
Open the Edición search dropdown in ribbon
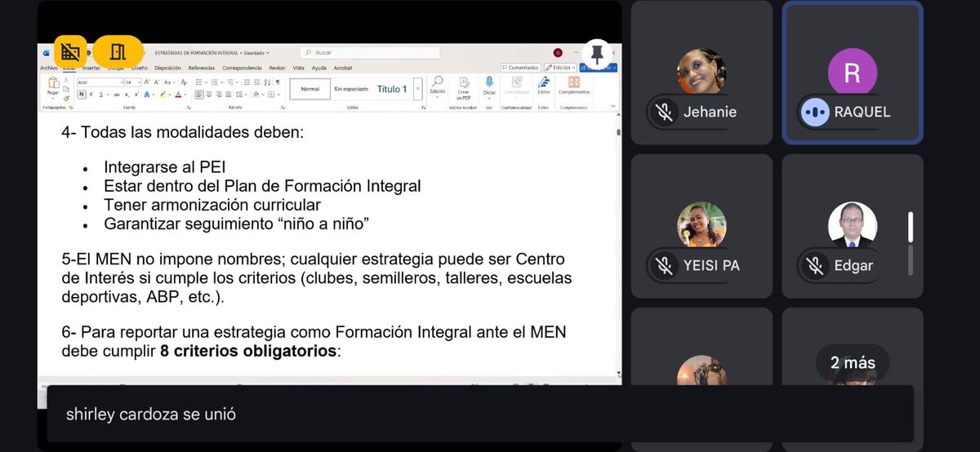(438, 86)
